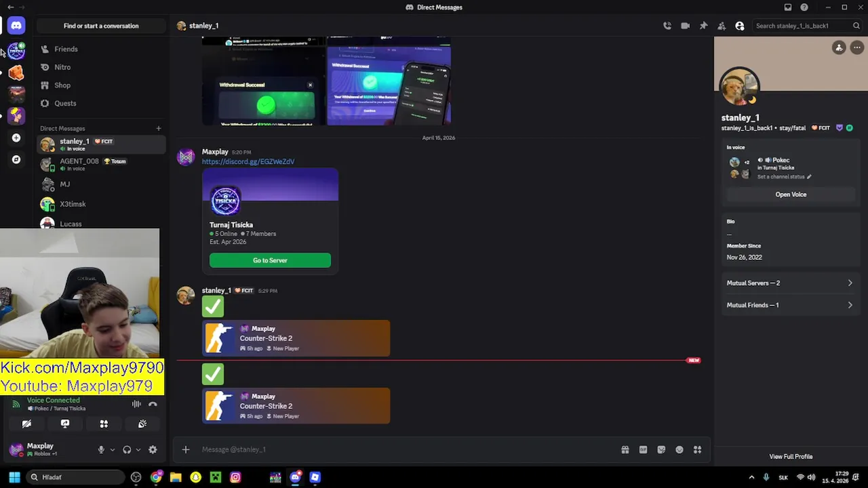Open Discord home direct messages icon
The width and height of the screenshot is (868, 488).
coord(16,26)
